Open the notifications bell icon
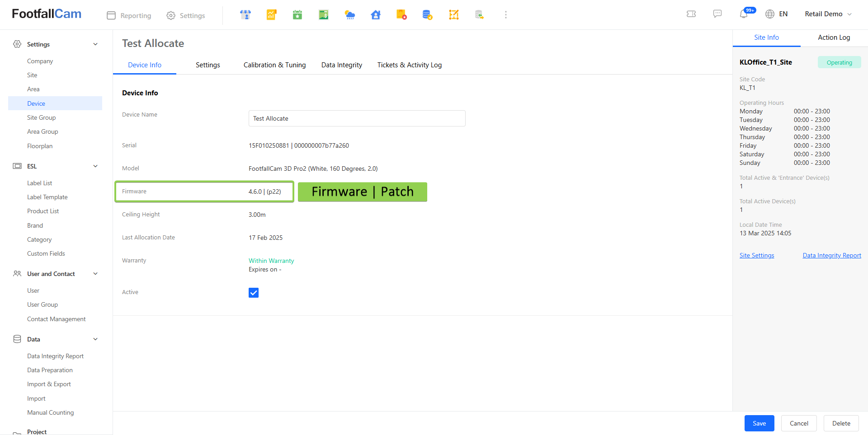This screenshot has width=868, height=435. (744, 14)
